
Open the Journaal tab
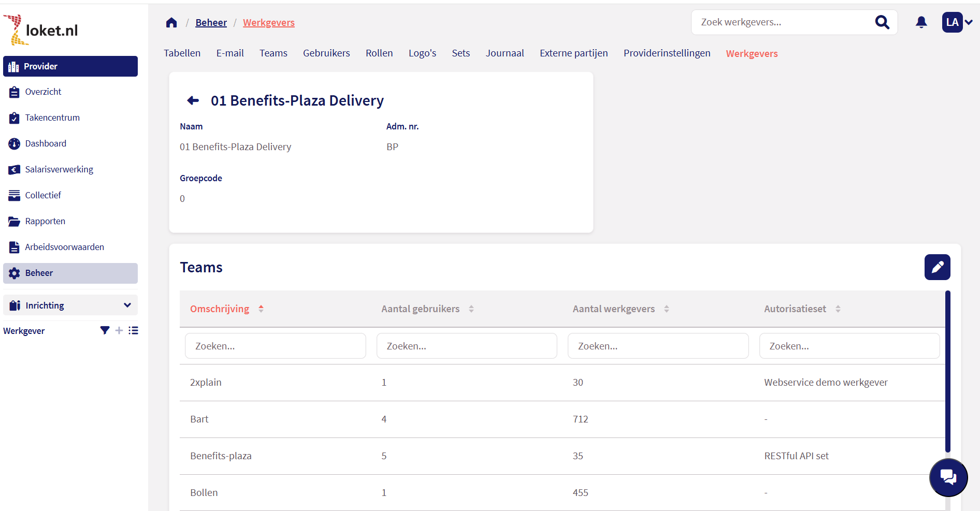coord(505,53)
